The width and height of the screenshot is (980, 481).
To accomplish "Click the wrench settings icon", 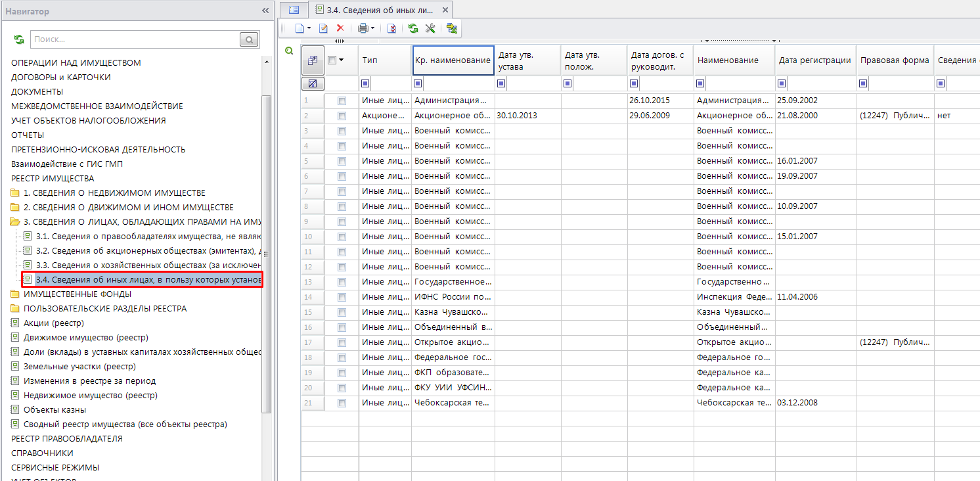I will 430,28.
